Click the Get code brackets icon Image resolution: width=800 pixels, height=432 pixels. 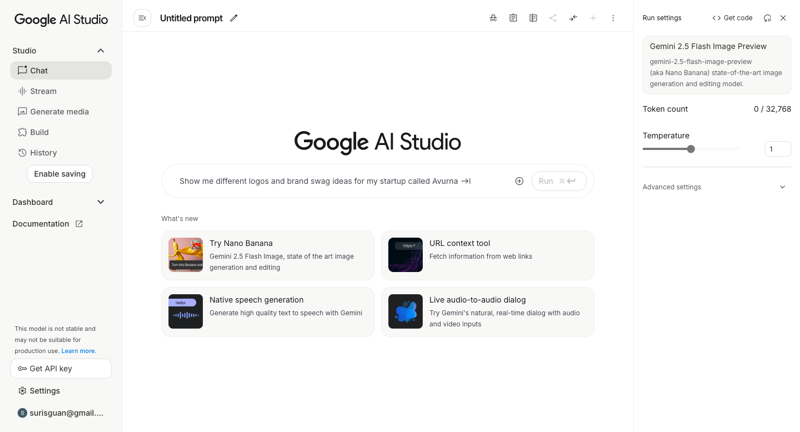[716, 18]
